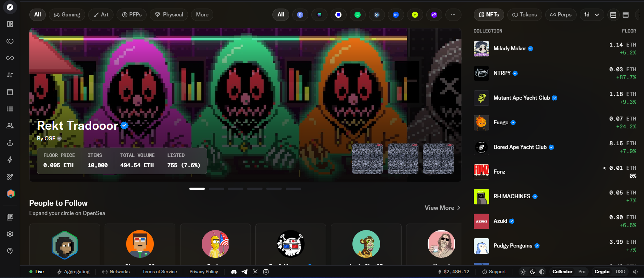644x278 pixels.
Task: Select the All category tab
Action: pyautogui.click(x=38, y=15)
